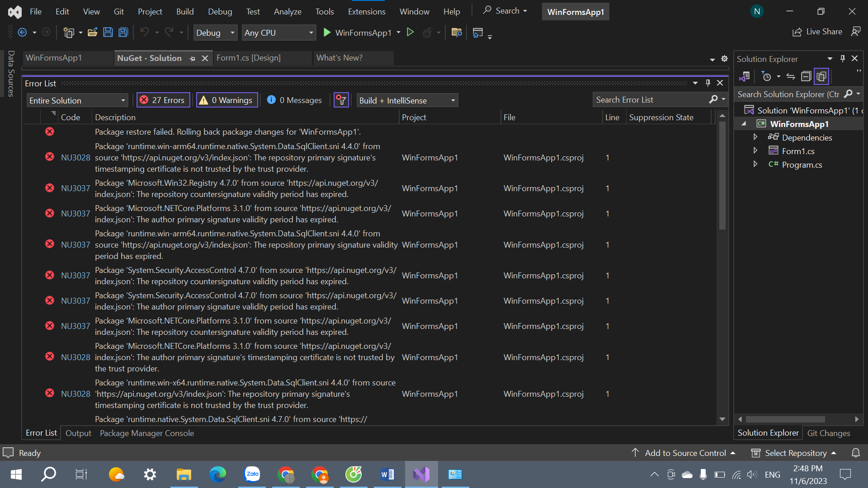Click the Solution Explorer Pending Changes Filter clock icon
The image size is (868, 488).
pyautogui.click(x=766, y=76)
